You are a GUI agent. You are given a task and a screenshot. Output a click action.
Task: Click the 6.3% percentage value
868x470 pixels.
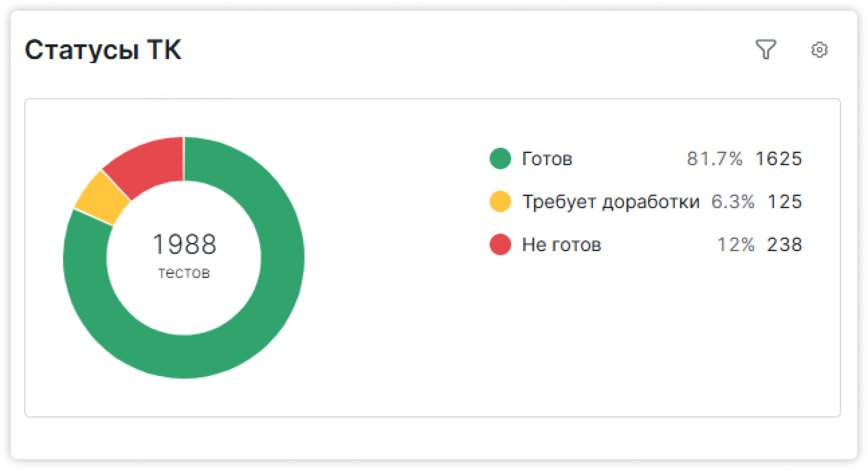click(x=733, y=202)
